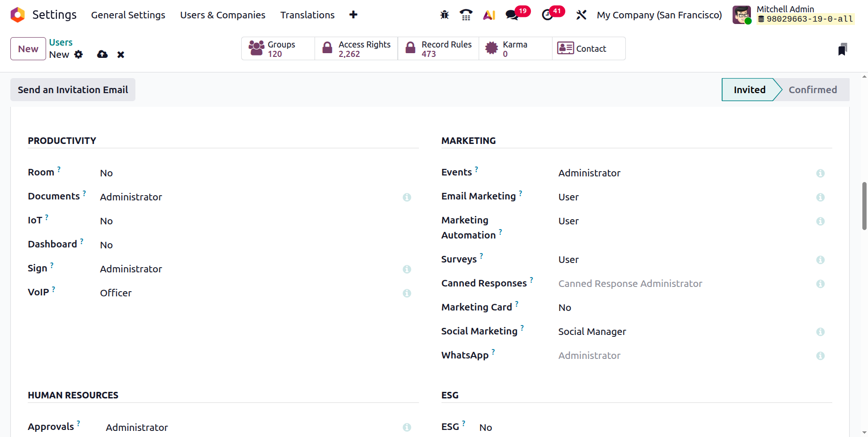This screenshot has width=868, height=437.
Task: Click Send an Invitation Email button
Action: (73, 90)
